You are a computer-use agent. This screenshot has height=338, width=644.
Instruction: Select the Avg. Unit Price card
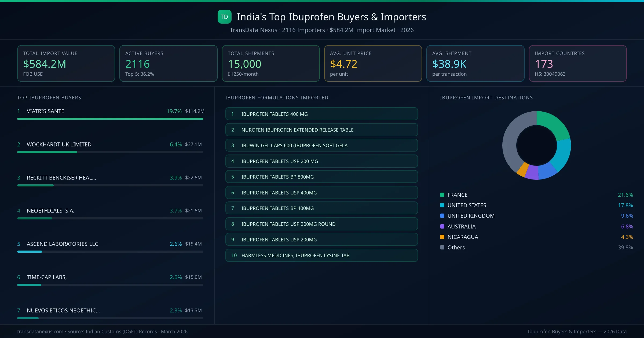click(x=373, y=63)
